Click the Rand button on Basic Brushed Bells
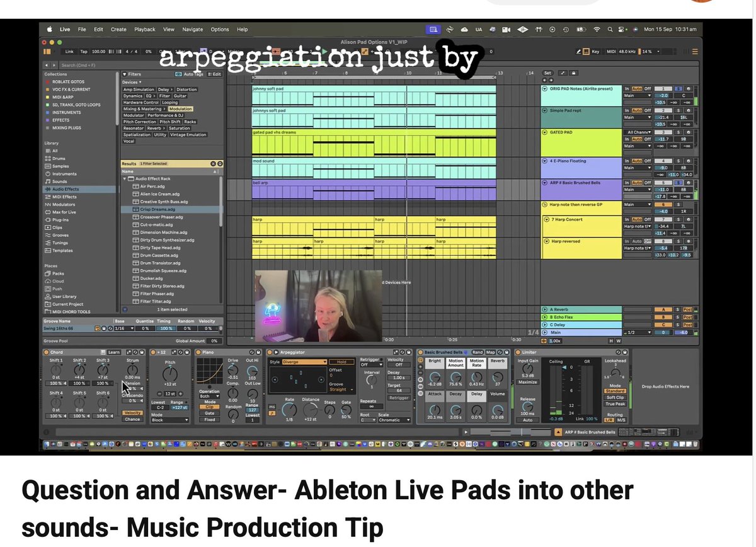This screenshot has height=547, width=756. point(478,352)
